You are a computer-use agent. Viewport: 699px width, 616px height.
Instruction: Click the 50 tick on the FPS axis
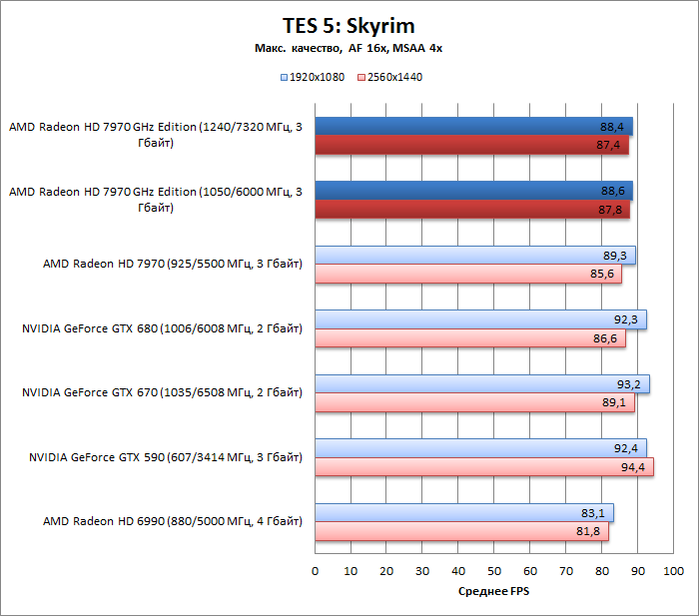coord(494,571)
